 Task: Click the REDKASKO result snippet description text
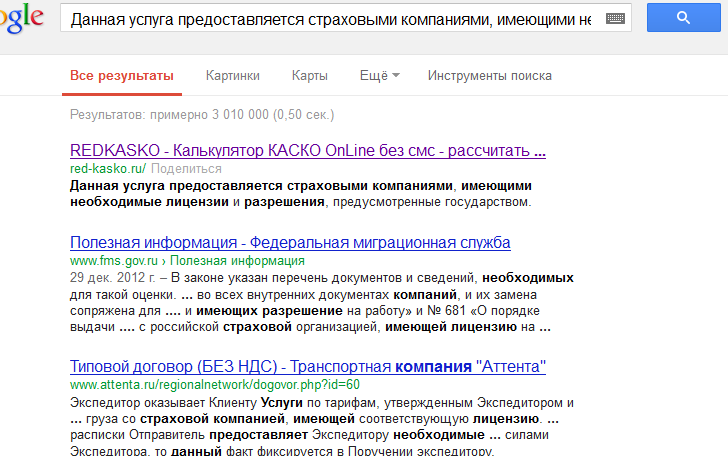click(300, 194)
